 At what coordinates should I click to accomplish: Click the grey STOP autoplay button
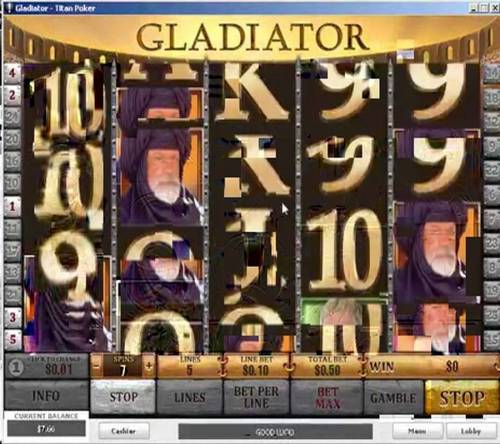click(123, 397)
